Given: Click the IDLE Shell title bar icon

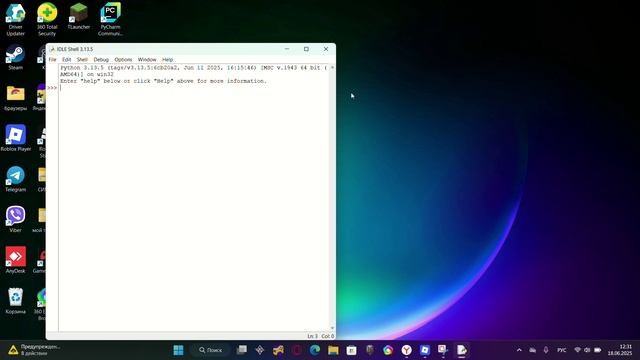Looking at the screenshot, I should [x=52, y=49].
